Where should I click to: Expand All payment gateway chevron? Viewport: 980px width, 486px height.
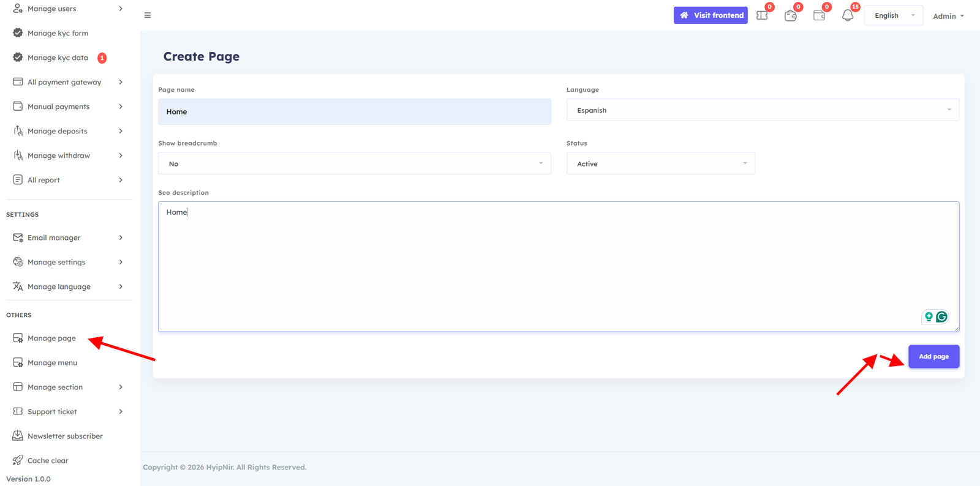(x=121, y=82)
